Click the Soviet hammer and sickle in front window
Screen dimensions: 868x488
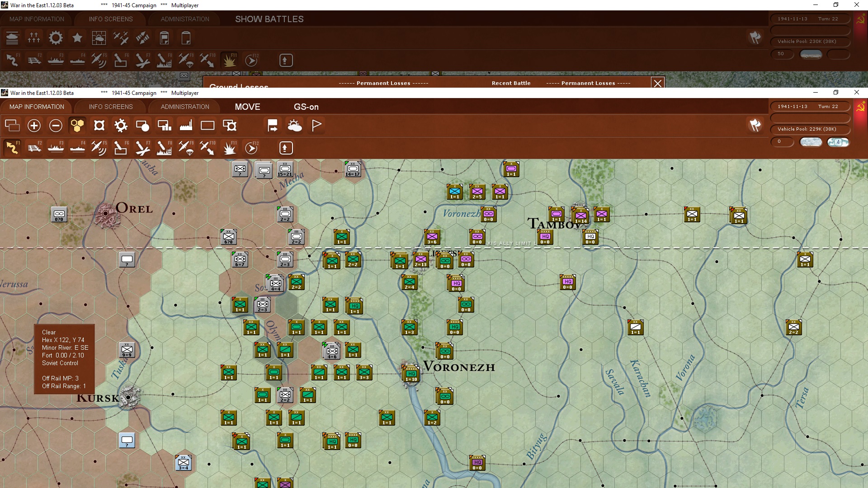click(860, 108)
